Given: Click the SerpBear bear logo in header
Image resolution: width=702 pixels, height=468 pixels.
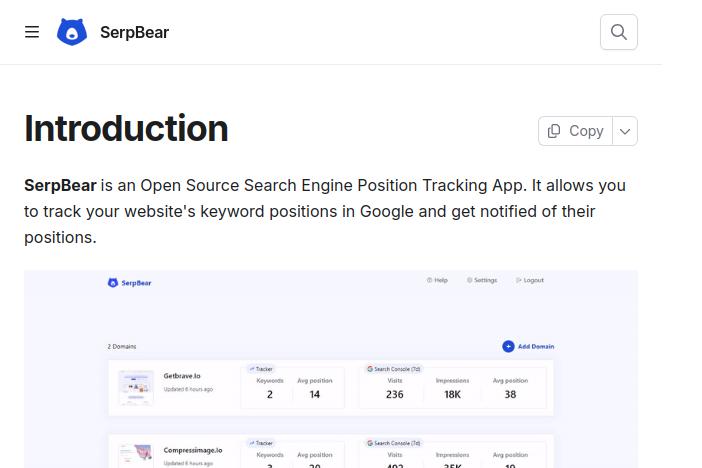Looking at the screenshot, I should [72, 32].
